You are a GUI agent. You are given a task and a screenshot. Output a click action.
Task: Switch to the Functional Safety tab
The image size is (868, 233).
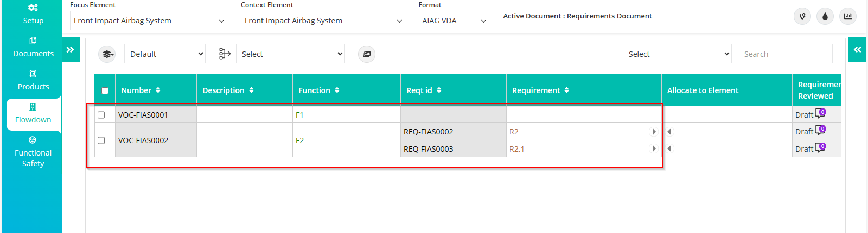(33, 152)
